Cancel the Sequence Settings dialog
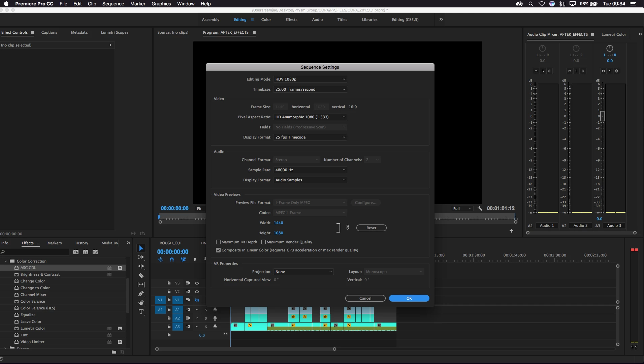 pos(365,298)
